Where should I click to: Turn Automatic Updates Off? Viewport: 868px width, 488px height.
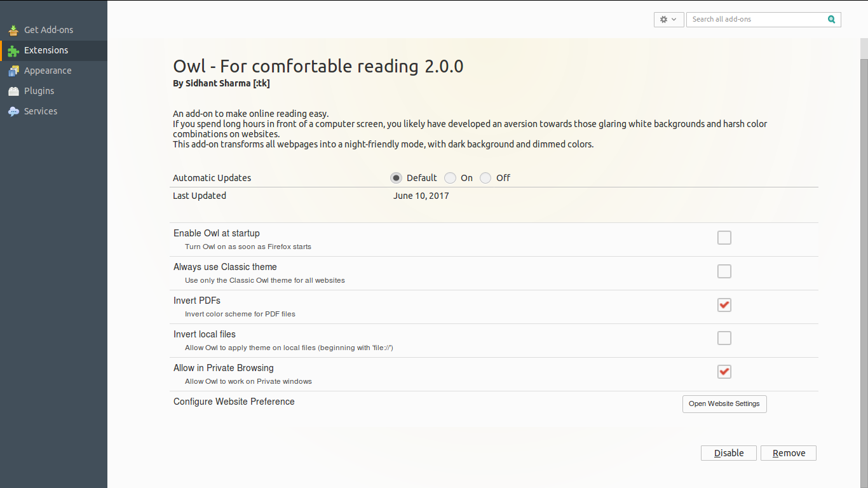(x=485, y=178)
